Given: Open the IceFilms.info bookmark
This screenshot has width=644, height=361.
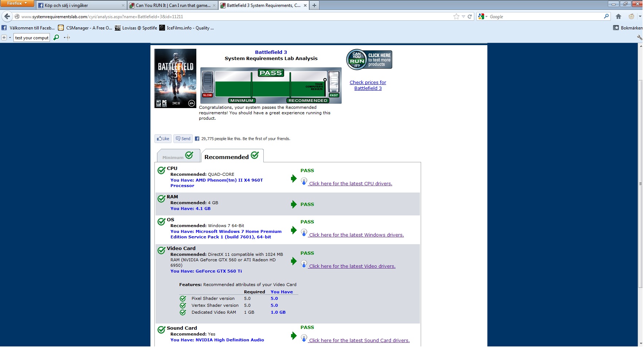Looking at the screenshot, I should click(186, 28).
